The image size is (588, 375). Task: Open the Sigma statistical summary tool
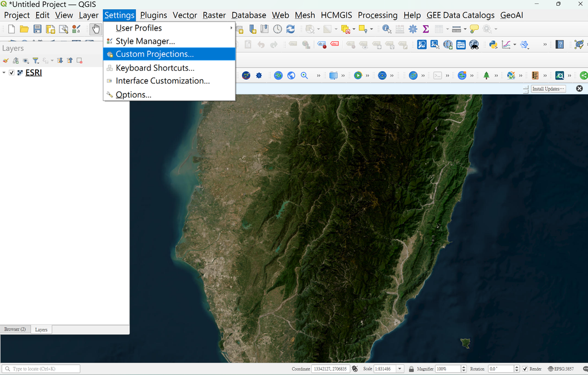click(x=425, y=29)
